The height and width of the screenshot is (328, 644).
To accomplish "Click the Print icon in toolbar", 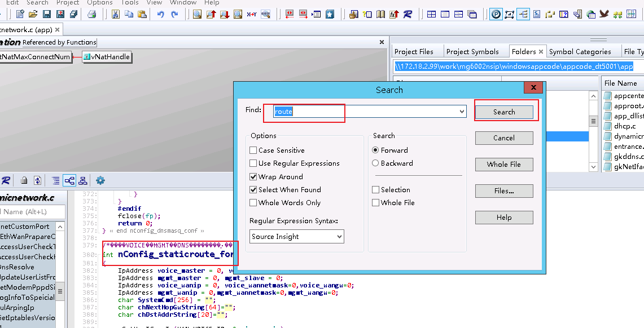I will [91, 14].
